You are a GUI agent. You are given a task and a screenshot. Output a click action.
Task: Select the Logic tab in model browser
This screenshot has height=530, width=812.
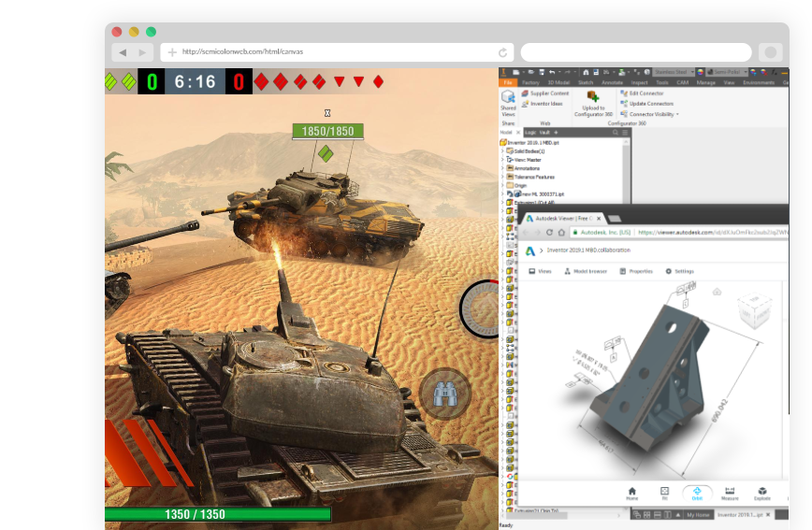pos(530,133)
